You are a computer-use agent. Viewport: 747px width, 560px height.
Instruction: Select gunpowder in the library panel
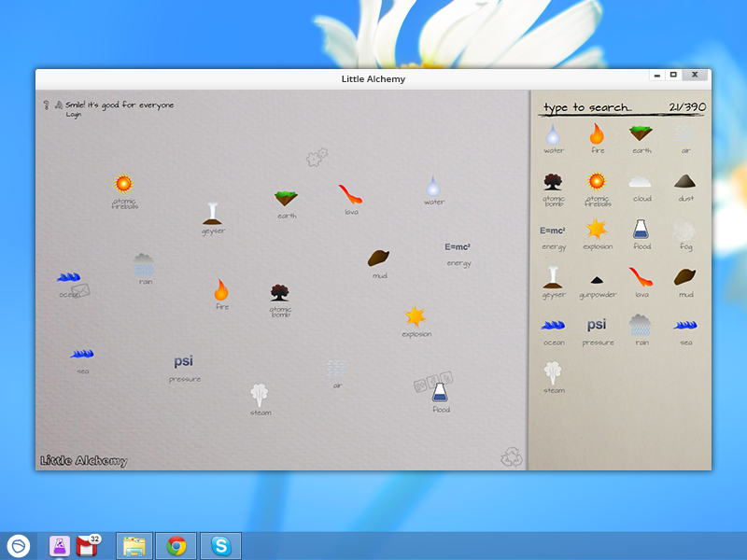(598, 287)
